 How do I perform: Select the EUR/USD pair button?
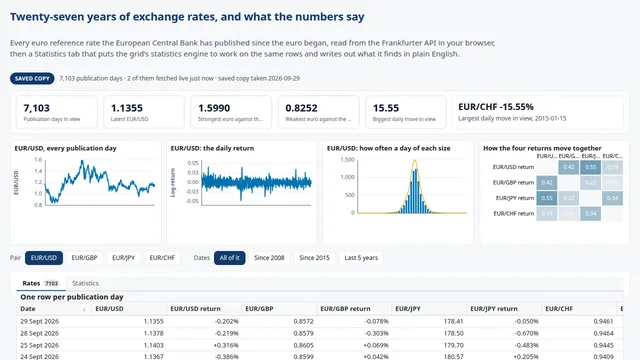click(44, 258)
